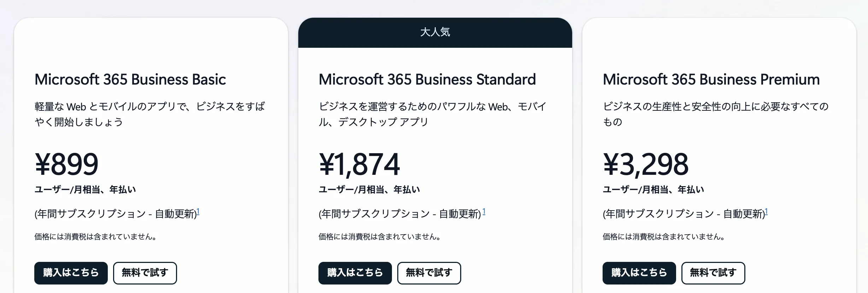Select the ¥899 price text
Screen dimensions: 868x293
pyautogui.click(x=66, y=163)
